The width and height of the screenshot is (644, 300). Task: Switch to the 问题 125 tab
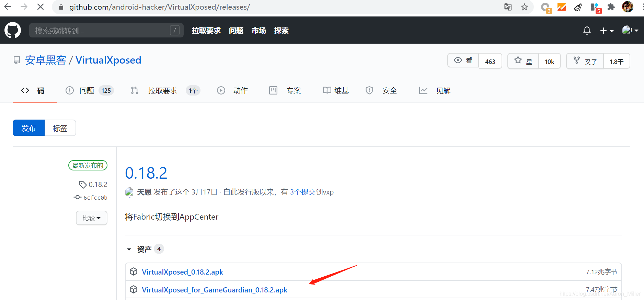(90, 90)
